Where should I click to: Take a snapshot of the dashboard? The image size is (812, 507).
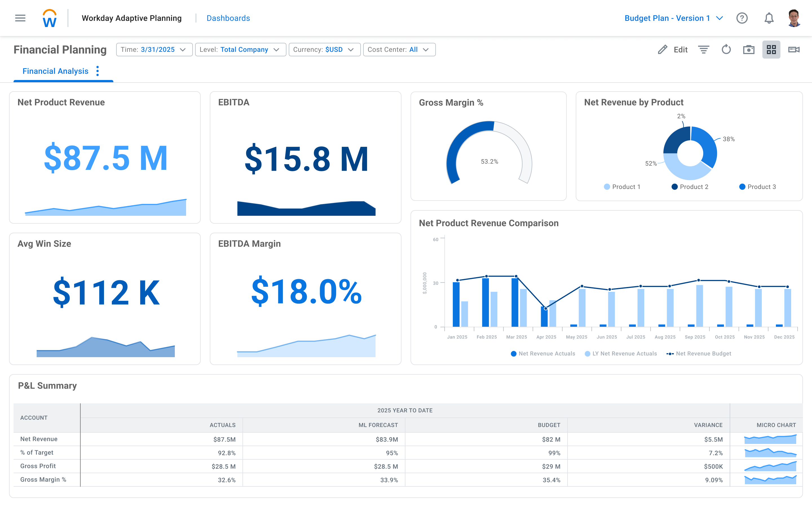749,49
